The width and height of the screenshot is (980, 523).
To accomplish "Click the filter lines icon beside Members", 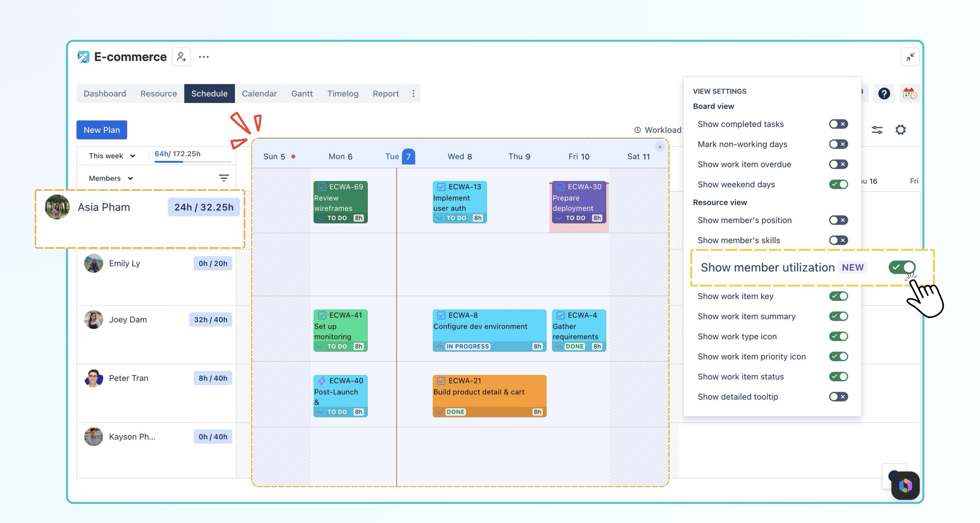I will (x=224, y=178).
